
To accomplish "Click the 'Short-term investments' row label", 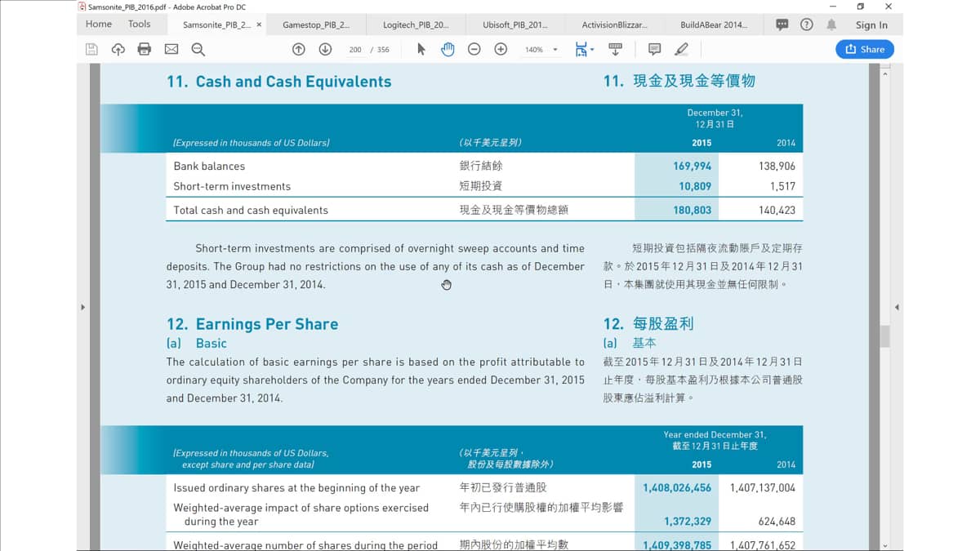I will [232, 186].
